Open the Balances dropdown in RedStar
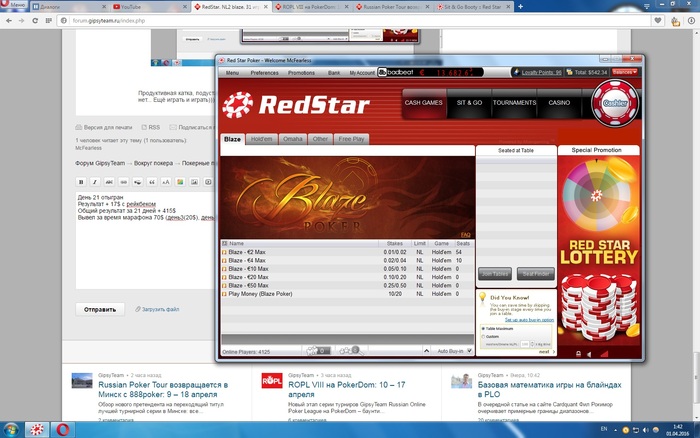The height and width of the screenshot is (438, 700). coord(624,72)
